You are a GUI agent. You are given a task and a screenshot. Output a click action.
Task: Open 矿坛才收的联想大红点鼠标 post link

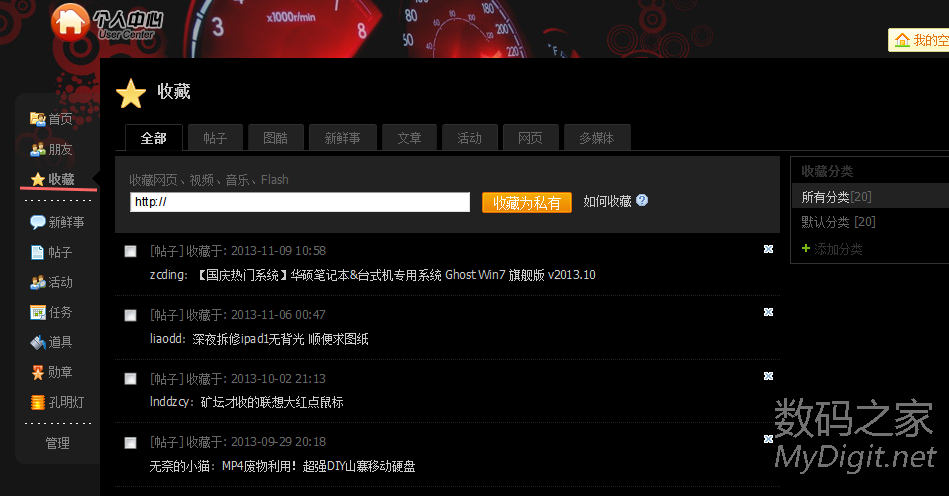coord(272,402)
